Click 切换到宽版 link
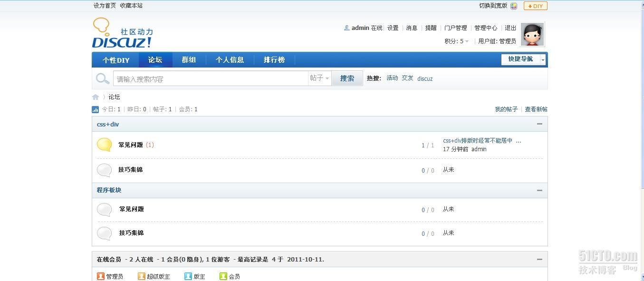The height and width of the screenshot is (281, 644). tap(493, 6)
